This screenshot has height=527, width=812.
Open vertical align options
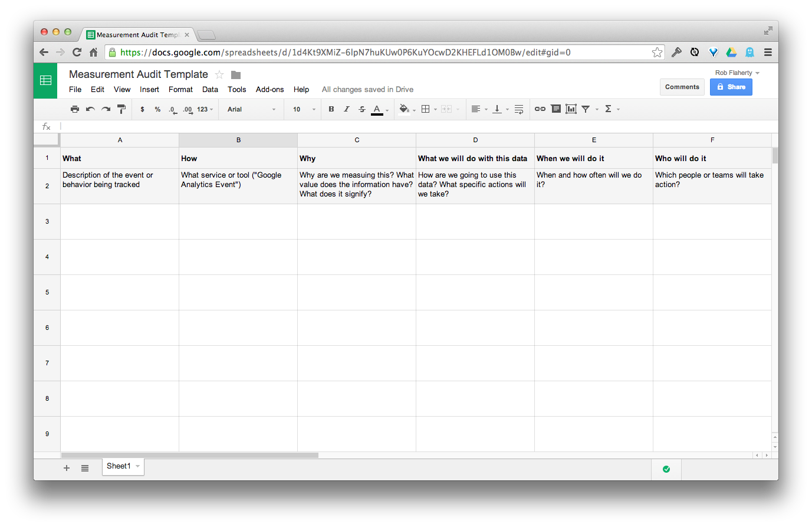(497, 109)
